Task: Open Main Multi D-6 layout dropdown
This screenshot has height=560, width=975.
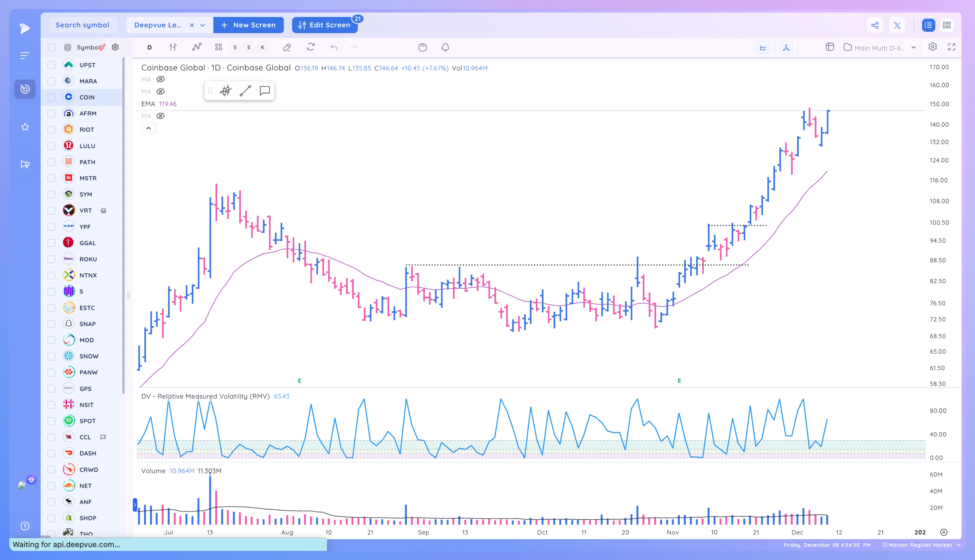Action: point(914,48)
